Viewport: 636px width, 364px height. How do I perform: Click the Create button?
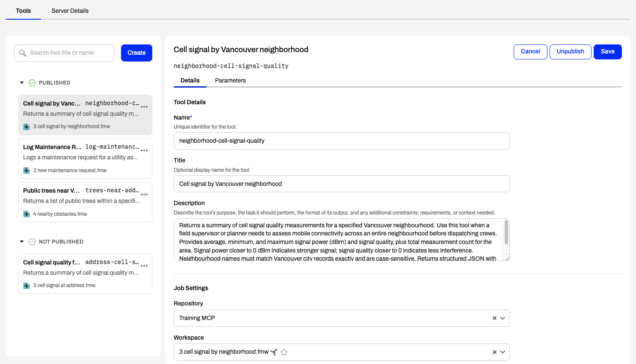coord(136,53)
